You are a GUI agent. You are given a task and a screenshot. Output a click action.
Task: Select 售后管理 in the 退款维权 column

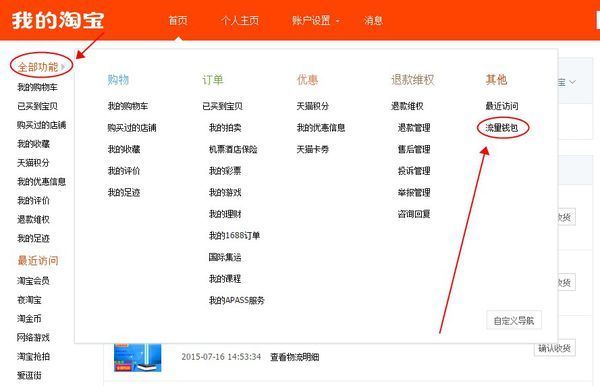coord(414,149)
